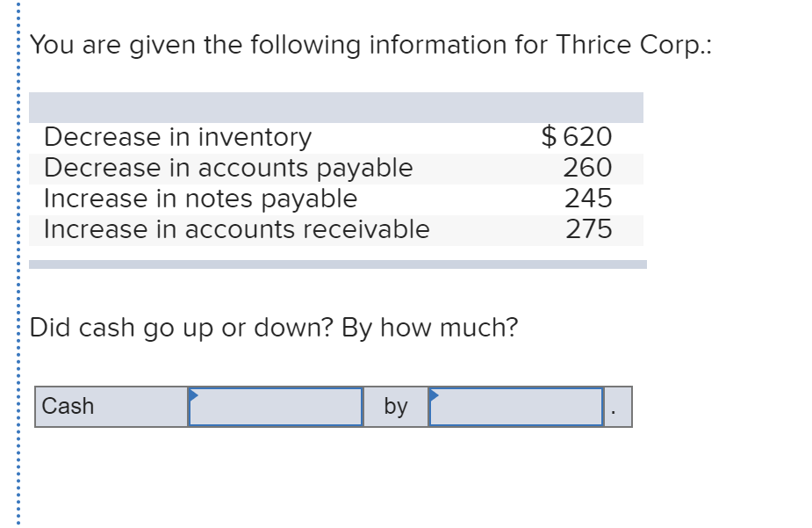
Task: Click the word 'by' between the answer boxes
Action: click(x=396, y=406)
